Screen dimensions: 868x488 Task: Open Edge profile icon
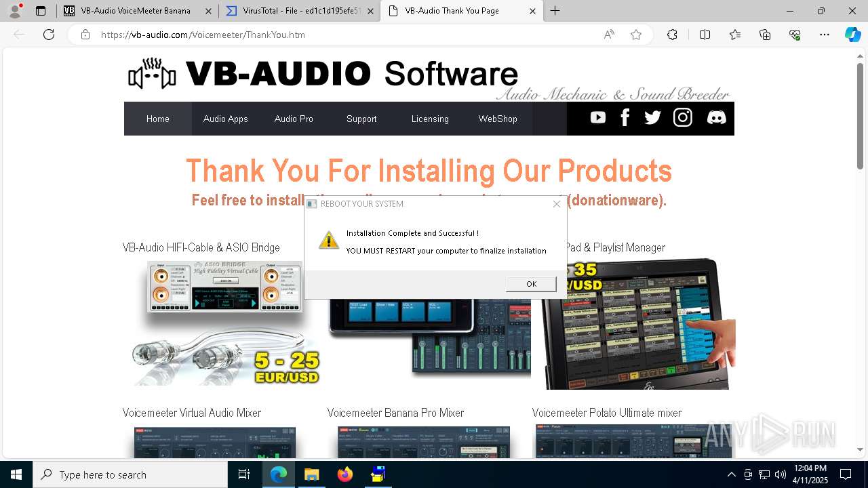pos(15,11)
